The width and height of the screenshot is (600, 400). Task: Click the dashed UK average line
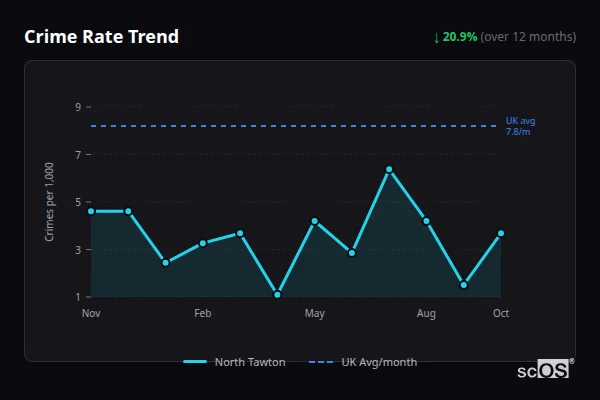293,126
